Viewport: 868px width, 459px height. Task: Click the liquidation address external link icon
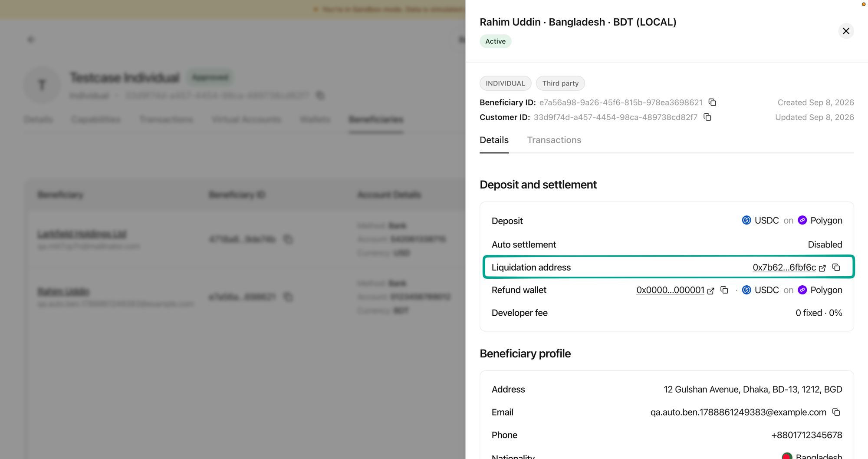[x=822, y=268]
